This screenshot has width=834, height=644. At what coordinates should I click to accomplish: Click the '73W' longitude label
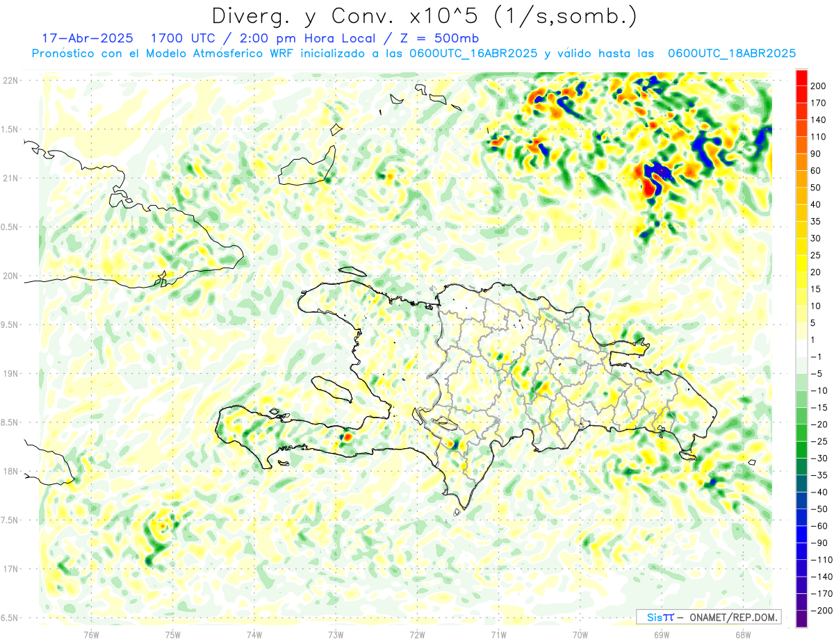click(x=336, y=635)
